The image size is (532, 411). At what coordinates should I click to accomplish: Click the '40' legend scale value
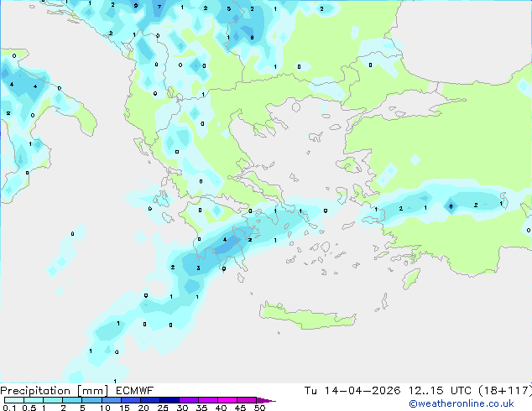click(221, 408)
